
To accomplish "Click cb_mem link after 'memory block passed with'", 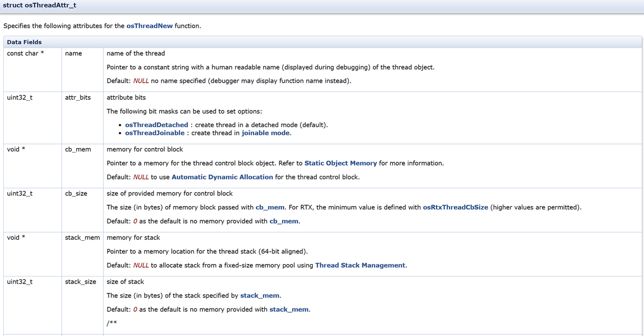I will coord(270,207).
